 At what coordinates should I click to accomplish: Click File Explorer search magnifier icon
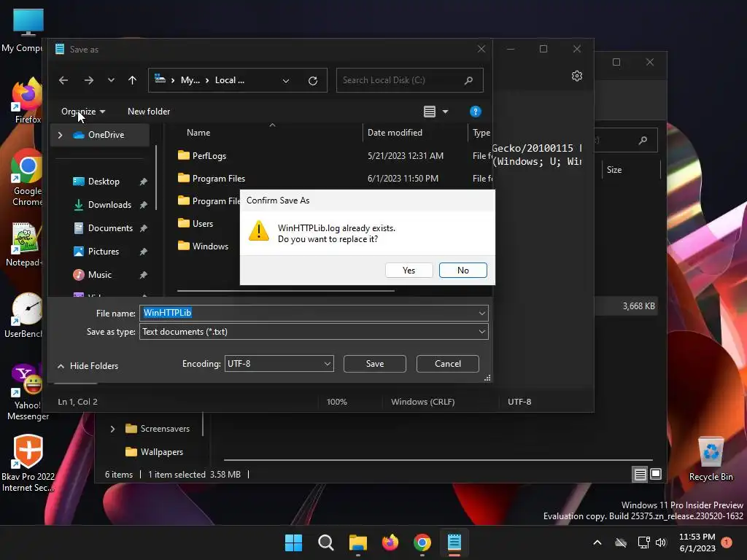coord(643,140)
